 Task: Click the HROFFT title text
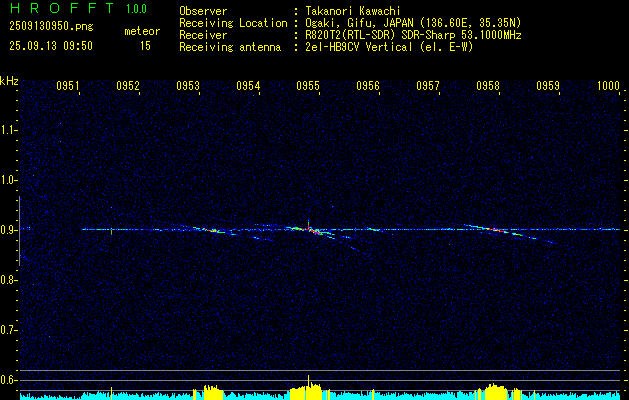pos(62,8)
